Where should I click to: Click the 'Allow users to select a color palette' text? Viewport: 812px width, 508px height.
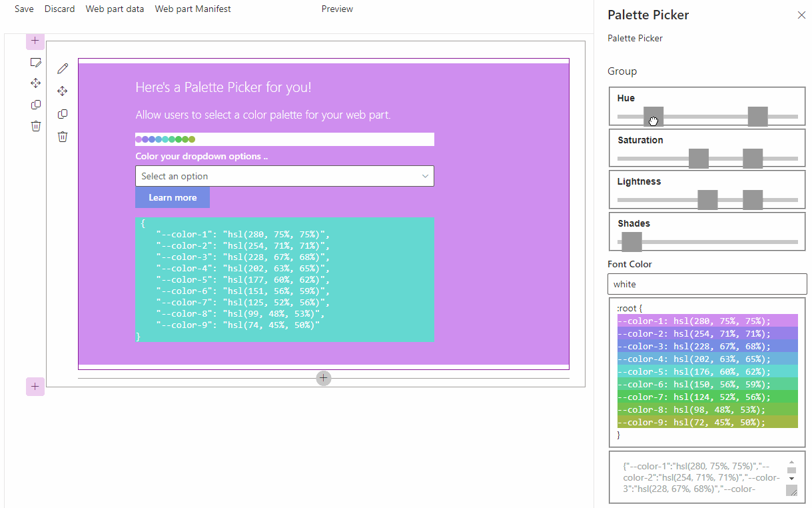point(263,115)
